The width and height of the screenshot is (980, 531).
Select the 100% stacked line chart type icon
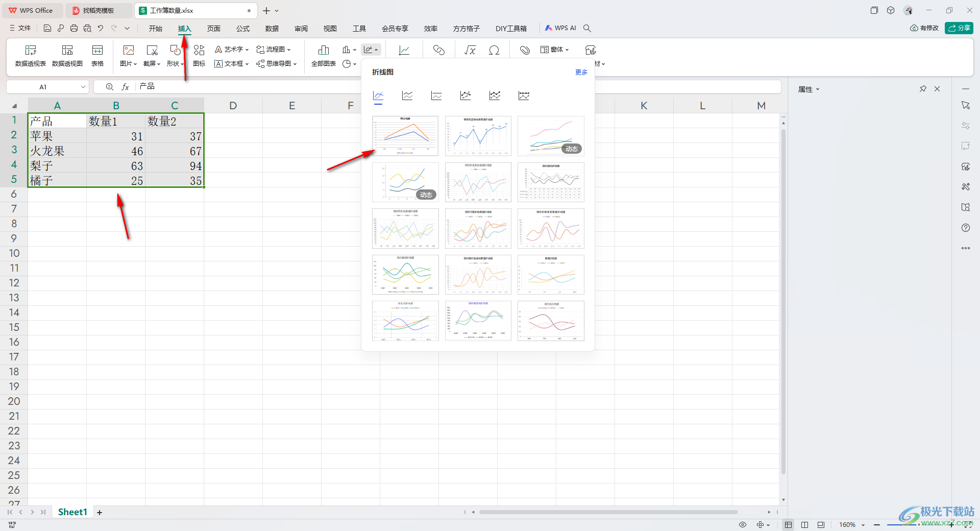click(436, 95)
